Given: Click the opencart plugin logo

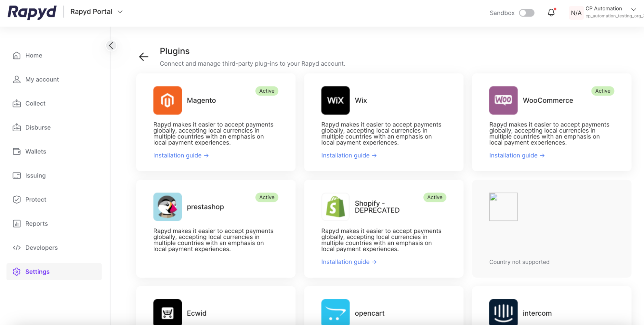Looking at the screenshot, I should point(335,312).
